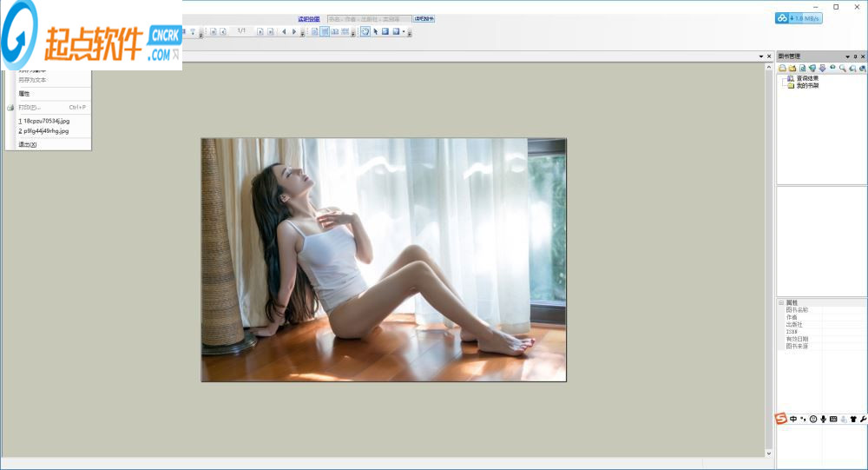Select two-page facing view icon
The height and width of the screenshot is (470, 868).
[335, 31]
